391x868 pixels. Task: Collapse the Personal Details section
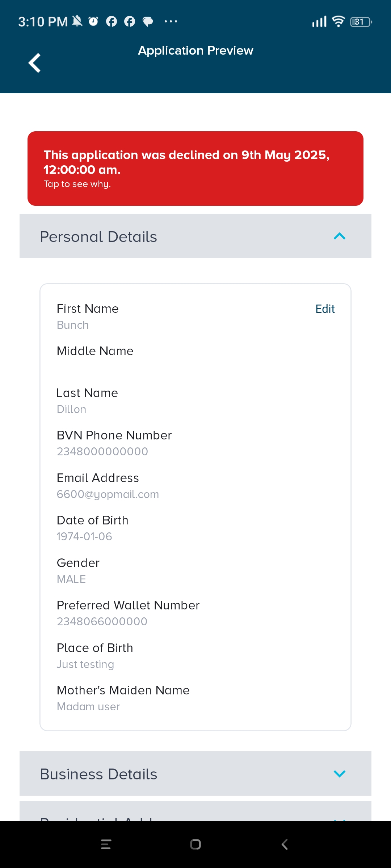[x=339, y=236]
